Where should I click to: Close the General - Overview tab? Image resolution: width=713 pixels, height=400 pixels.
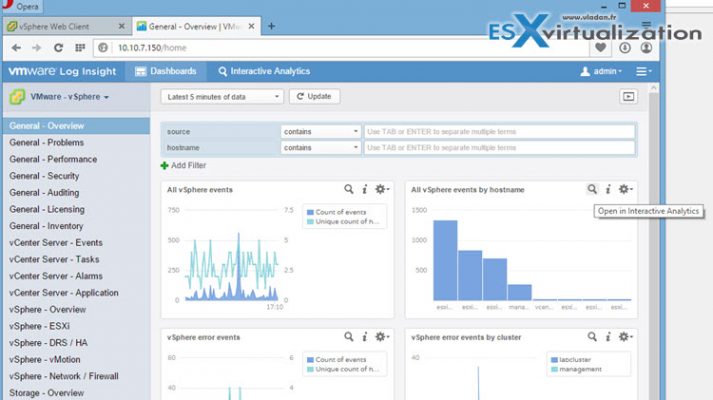pyautogui.click(x=251, y=26)
